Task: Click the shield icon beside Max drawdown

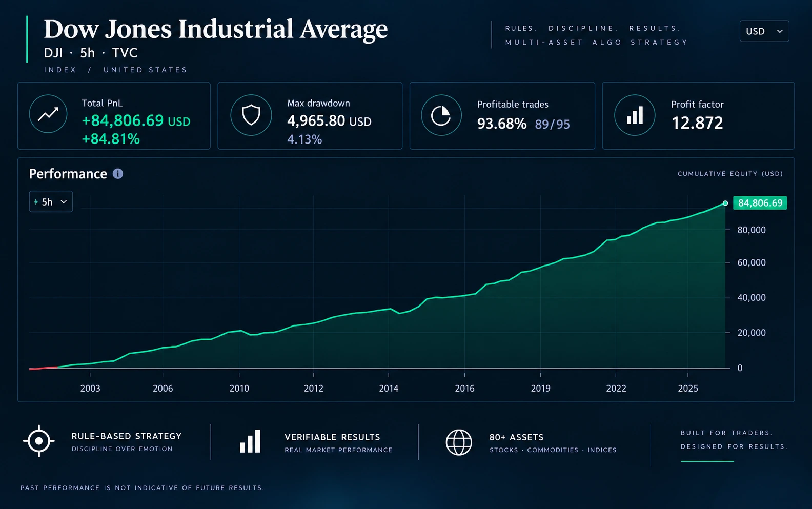Action: click(x=251, y=115)
